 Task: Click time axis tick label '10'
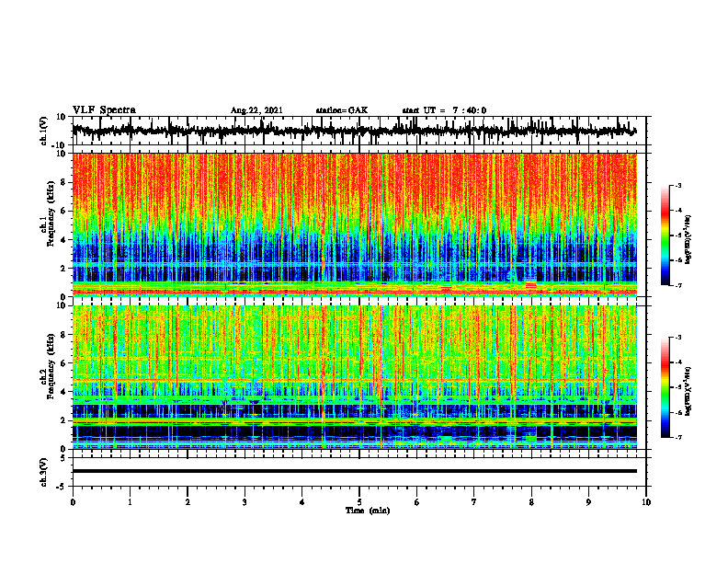(x=646, y=502)
